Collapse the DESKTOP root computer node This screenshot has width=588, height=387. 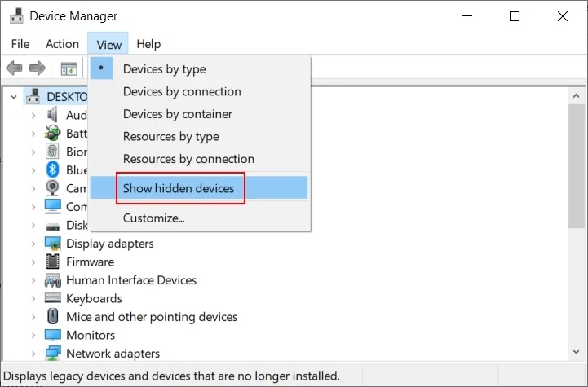[14, 97]
